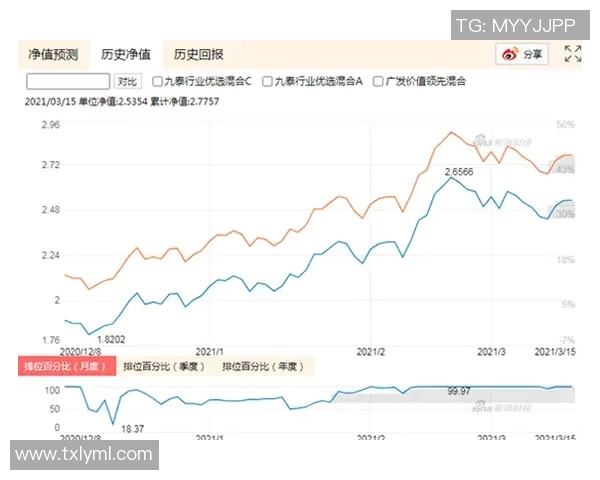Focus the fund comparison input field

68,81
